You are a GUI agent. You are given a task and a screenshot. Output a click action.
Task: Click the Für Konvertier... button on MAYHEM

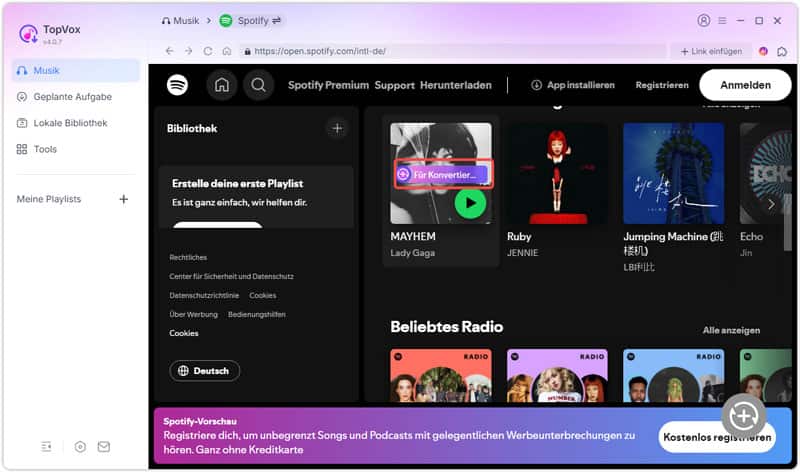click(442, 174)
